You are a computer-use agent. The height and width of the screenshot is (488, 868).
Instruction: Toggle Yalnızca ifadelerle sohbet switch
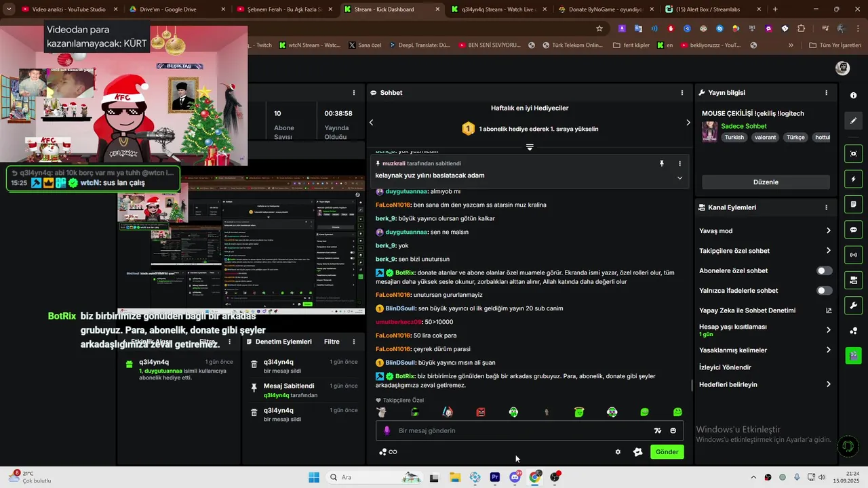tap(824, 291)
